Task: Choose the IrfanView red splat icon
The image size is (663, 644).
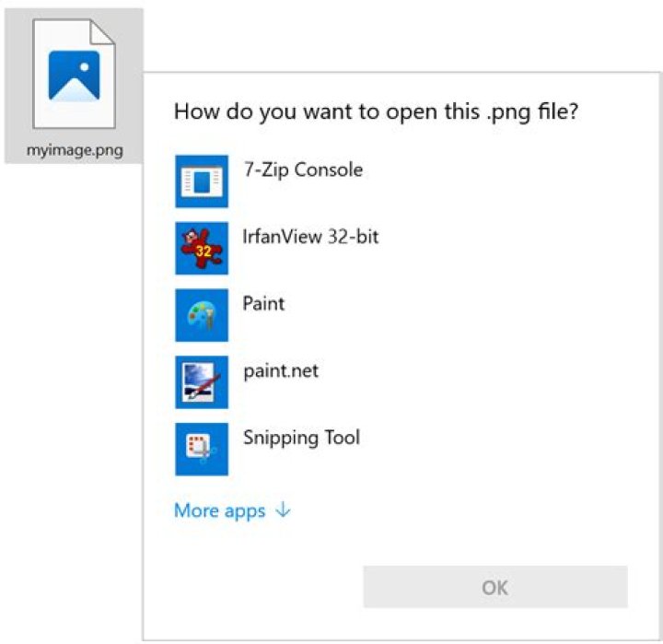Action: [202, 248]
